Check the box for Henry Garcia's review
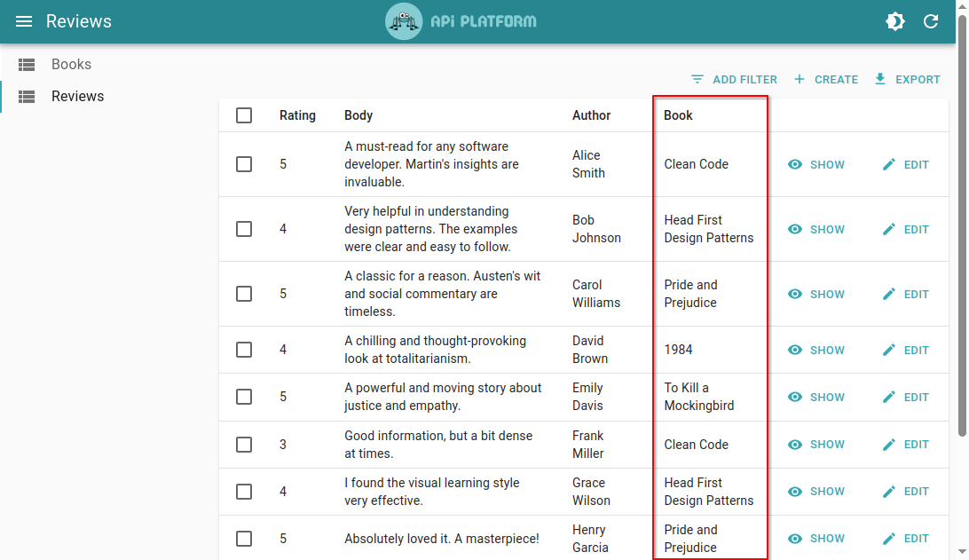The image size is (969, 560). coord(244,539)
